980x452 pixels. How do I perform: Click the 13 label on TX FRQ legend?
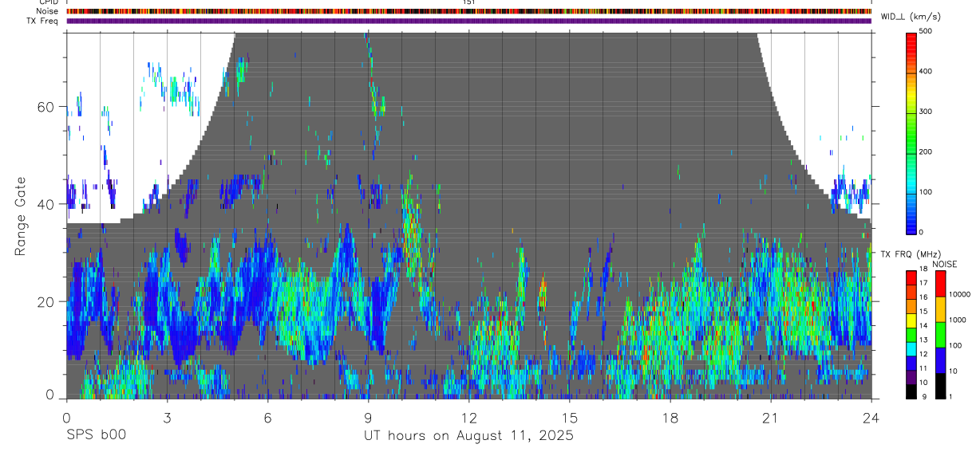925,340
